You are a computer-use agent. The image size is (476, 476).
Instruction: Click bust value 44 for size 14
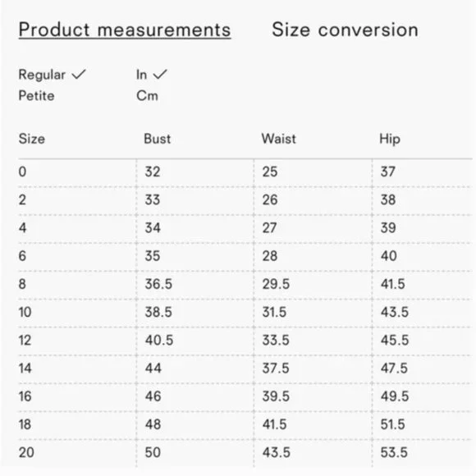pos(153,368)
